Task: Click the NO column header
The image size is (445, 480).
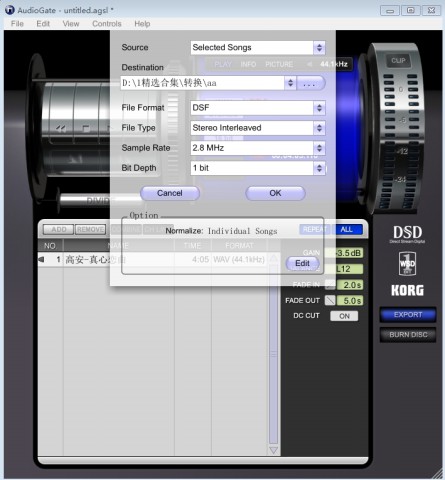Action: 50,246
